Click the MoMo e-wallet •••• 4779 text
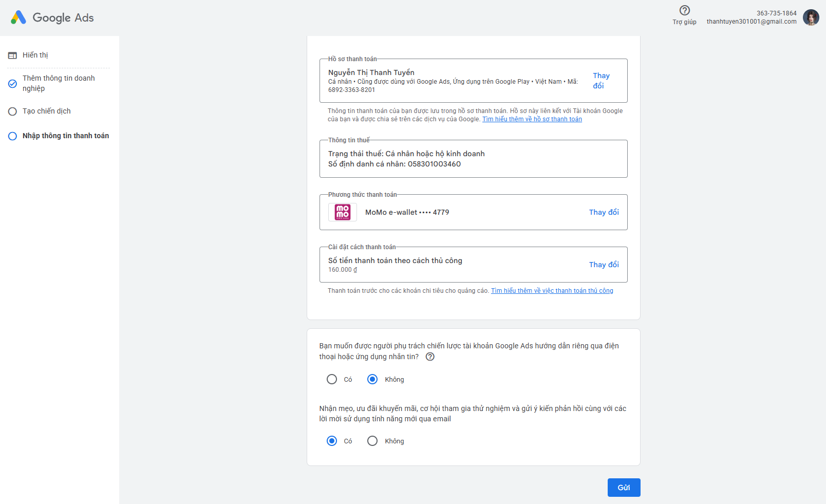826x504 pixels. pos(407,212)
